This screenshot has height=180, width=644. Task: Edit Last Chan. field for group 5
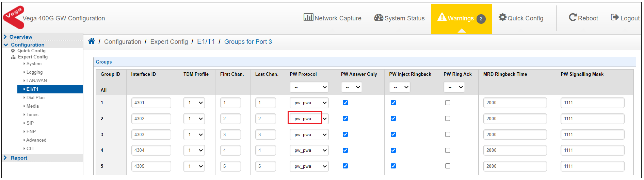tap(265, 166)
